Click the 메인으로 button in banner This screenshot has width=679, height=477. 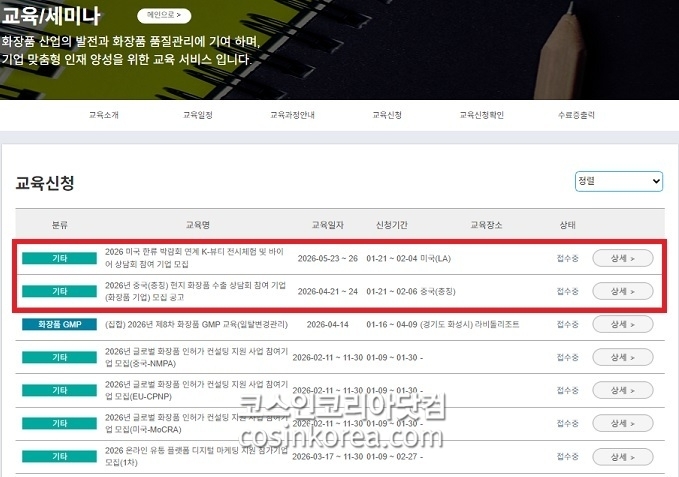164,16
